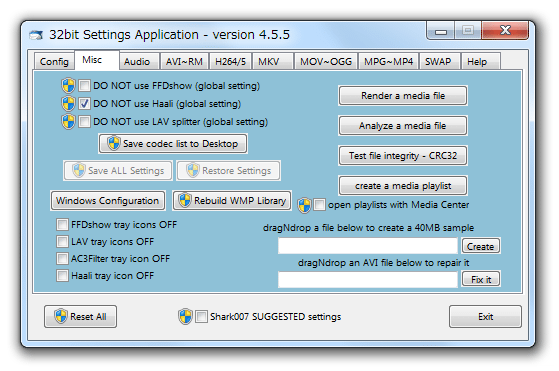This screenshot has height=371, width=559.
Task: Go to the MKV tab
Action: pos(273,62)
